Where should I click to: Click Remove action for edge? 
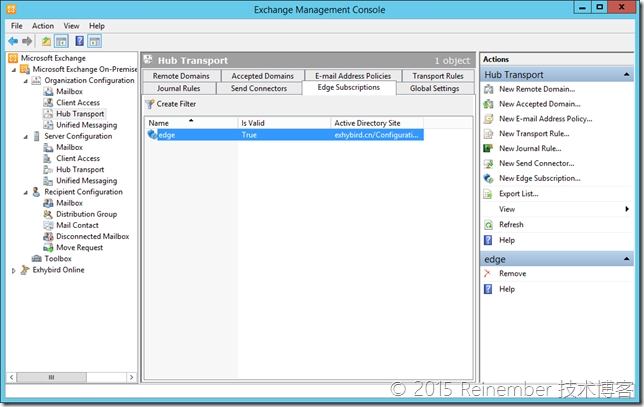tap(512, 274)
